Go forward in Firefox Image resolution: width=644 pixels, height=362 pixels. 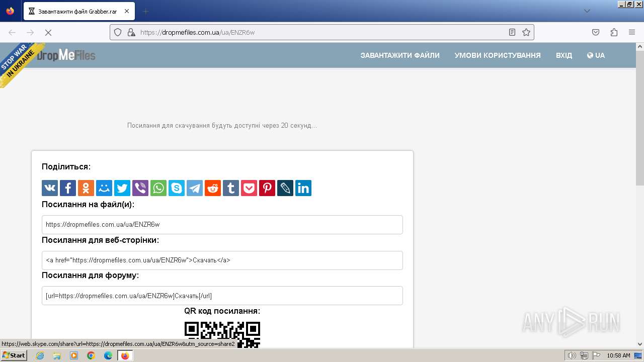coord(30,32)
